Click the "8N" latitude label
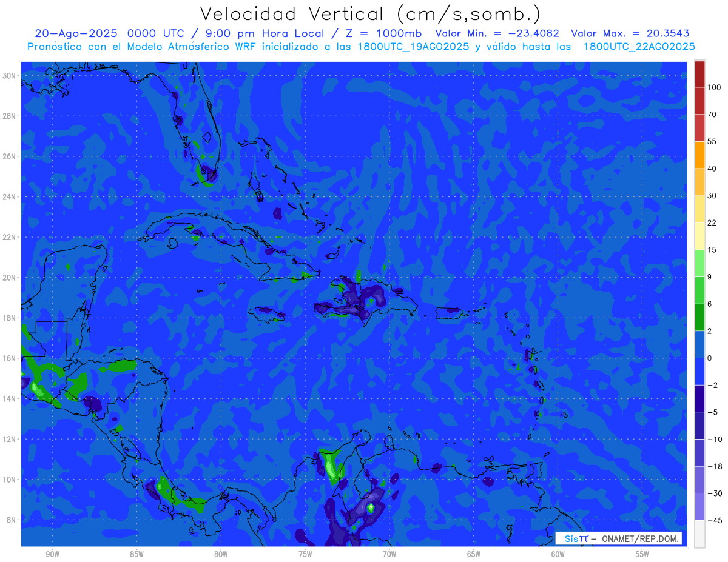The width and height of the screenshot is (728, 562). [12, 520]
